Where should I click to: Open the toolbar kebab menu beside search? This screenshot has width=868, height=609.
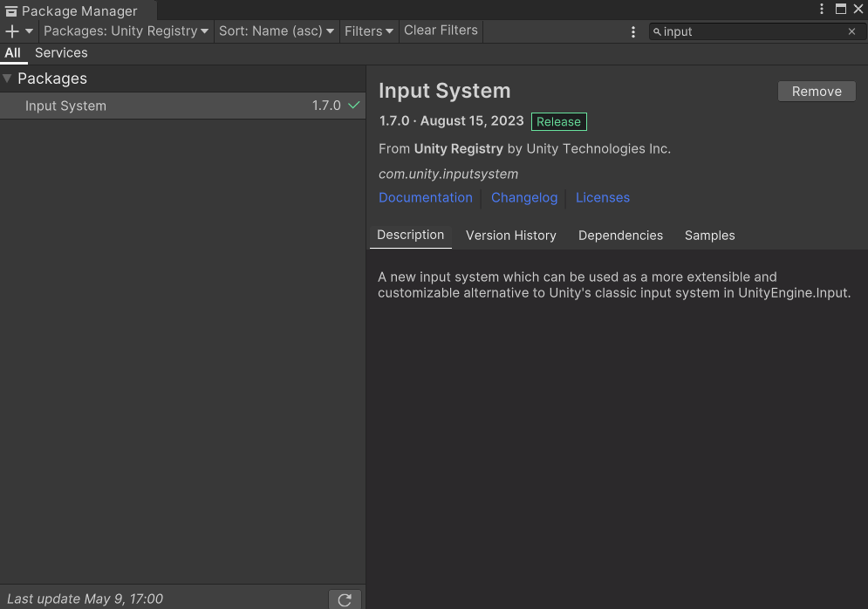(x=633, y=31)
